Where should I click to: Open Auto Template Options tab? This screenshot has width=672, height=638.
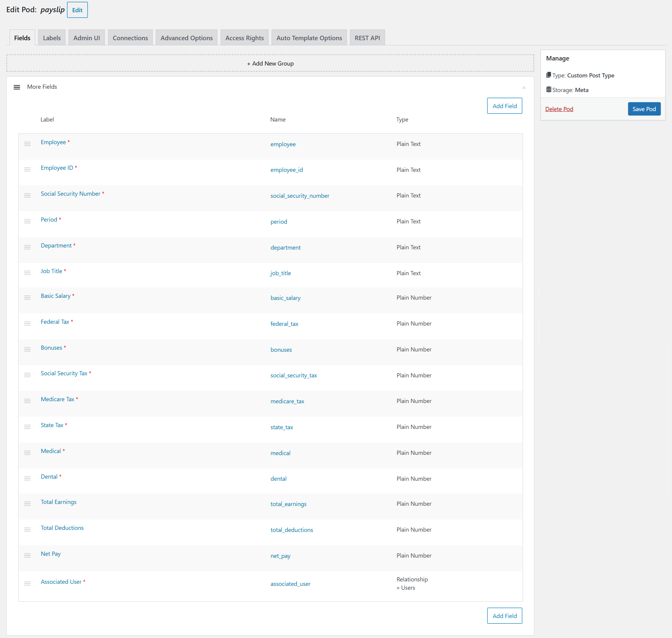pyautogui.click(x=309, y=38)
